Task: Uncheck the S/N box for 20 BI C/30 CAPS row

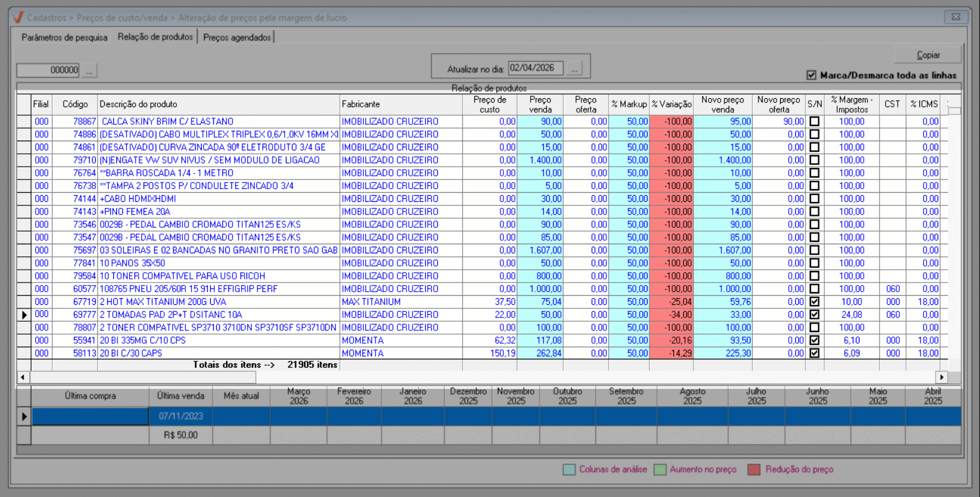Action: (x=815, y=353)
